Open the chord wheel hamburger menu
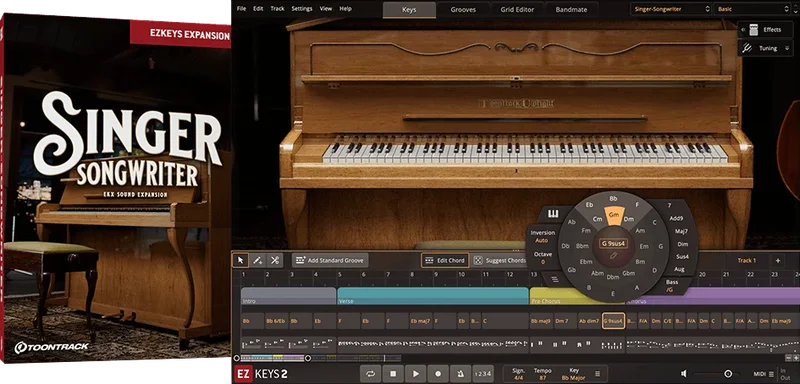The image size is (800, 384). (x=555, y=279)
